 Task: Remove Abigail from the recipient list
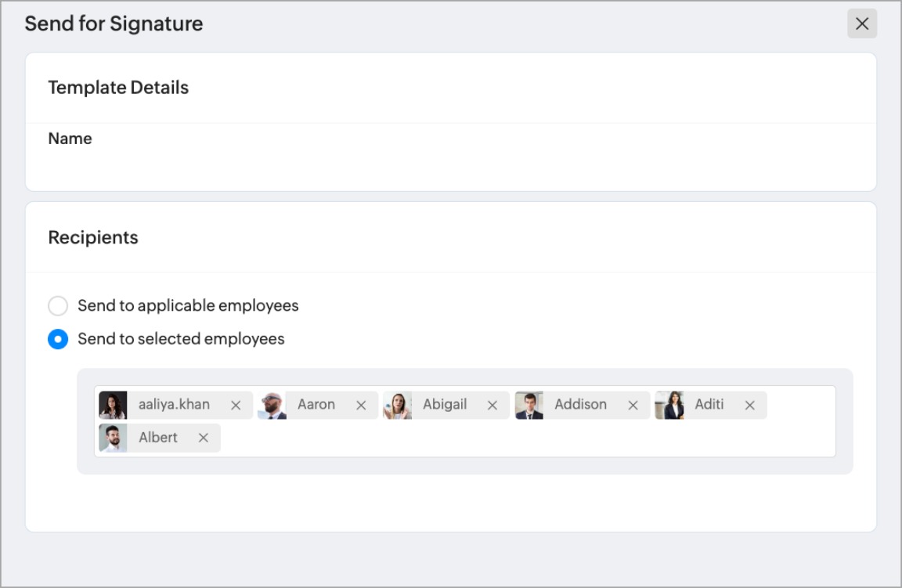[492, 406]
